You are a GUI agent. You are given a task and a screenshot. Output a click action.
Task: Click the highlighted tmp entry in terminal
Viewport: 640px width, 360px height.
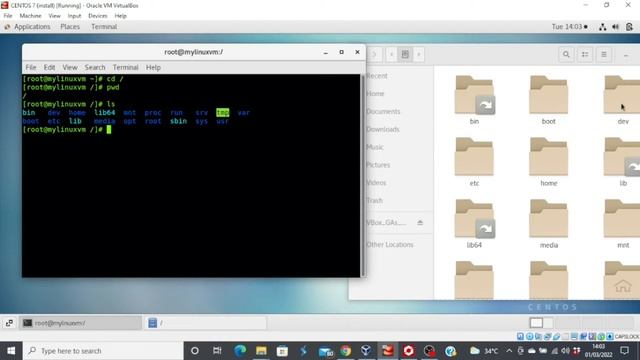[222, 113]
